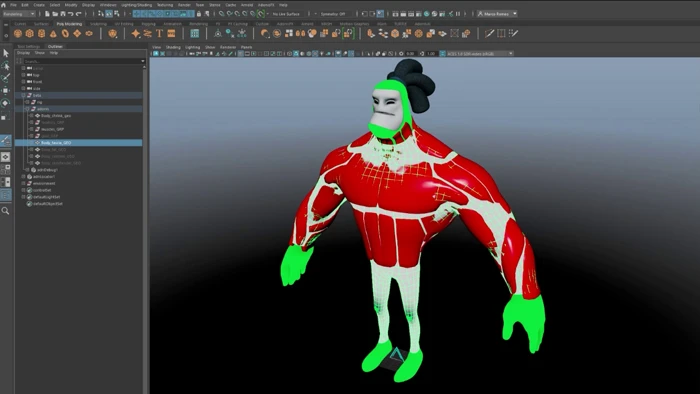The image size is (700, 394).
Task: Select the Multi-Cut tool on the shelf
Action: pyautogui.click(x=489, y=33)
